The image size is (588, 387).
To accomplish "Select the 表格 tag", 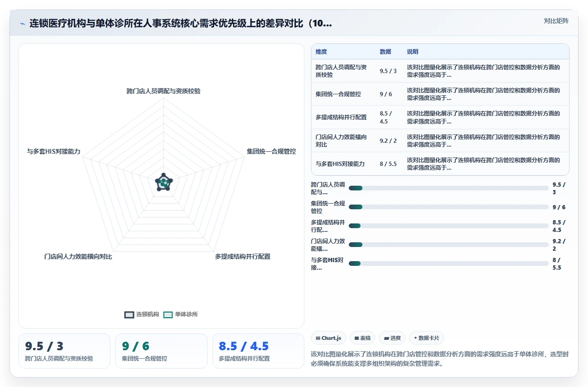I will tap(362, 338).
